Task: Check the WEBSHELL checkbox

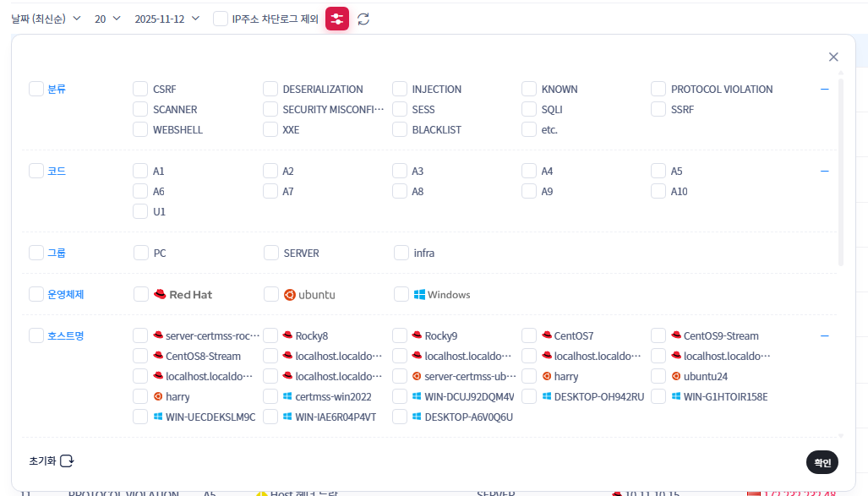Action: coord(140,129)
